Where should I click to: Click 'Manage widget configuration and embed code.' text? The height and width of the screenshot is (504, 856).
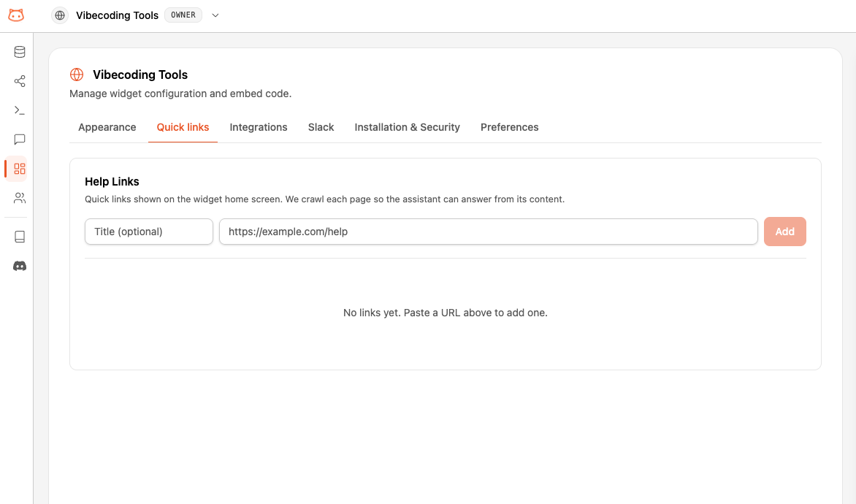[180, 94]
